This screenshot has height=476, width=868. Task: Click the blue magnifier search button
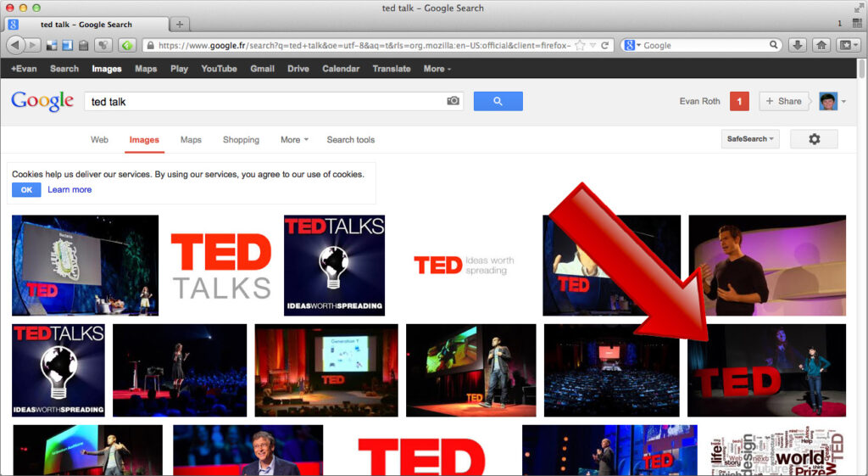click(x=498, y=102)
